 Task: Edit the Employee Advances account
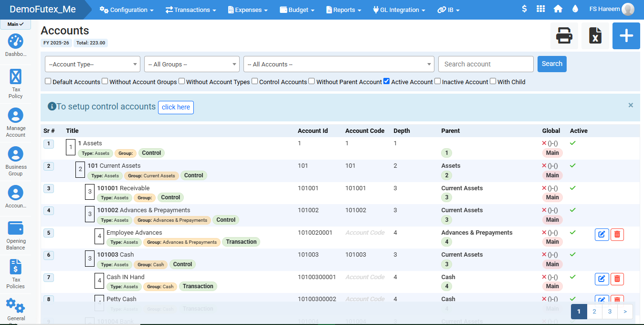602,234
